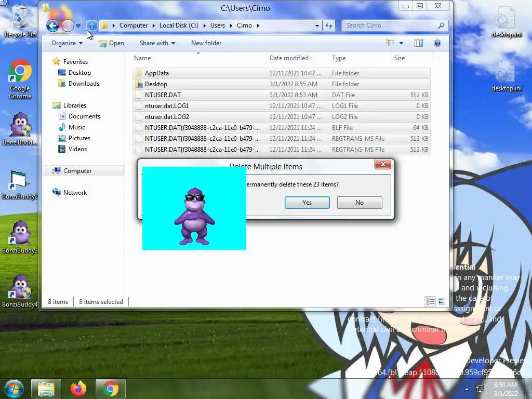
Task: Click Local Disk (C:) breadcrumb
Action: tap(179, 25)
